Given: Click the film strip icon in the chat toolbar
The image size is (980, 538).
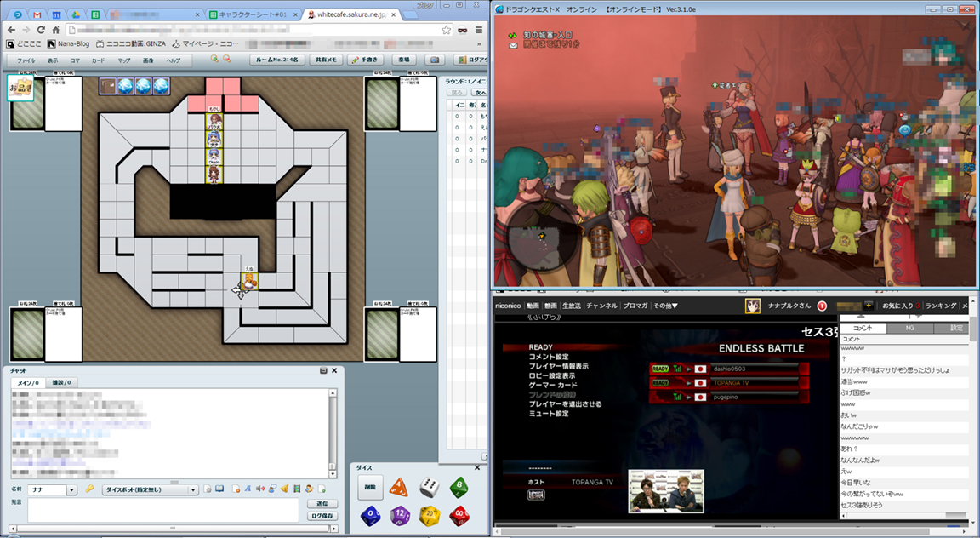Looking at the screenshot, I should 297,489.
